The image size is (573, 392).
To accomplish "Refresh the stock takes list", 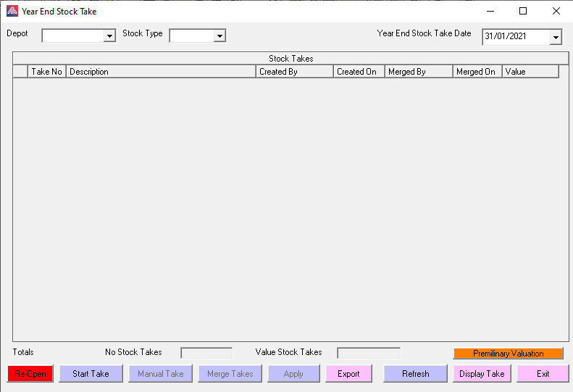I will click(416, 373).
